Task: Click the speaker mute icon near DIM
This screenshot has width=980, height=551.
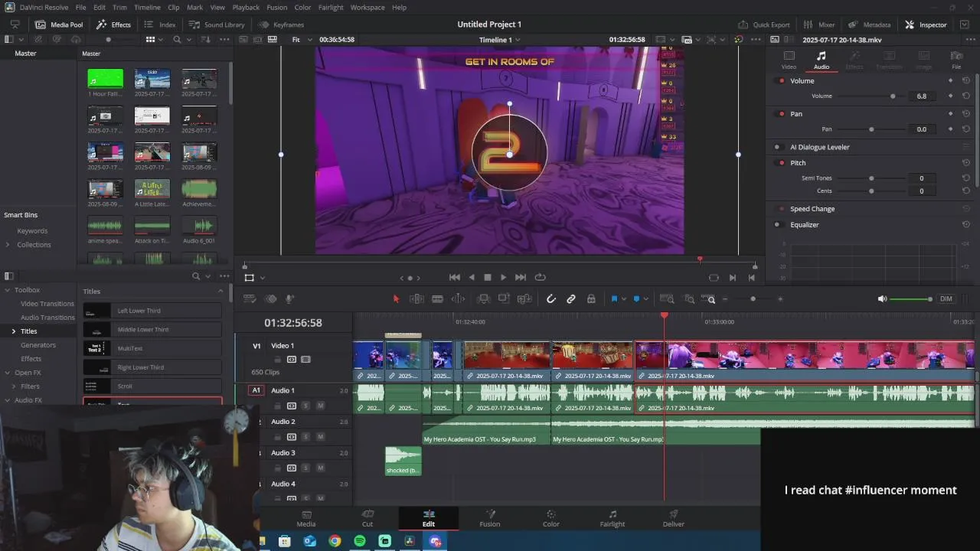Action: tap(883, 299)
